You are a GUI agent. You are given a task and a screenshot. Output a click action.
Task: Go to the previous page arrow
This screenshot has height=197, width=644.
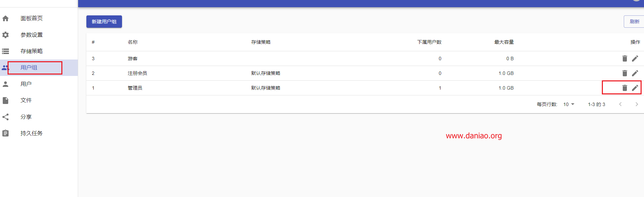point(620,104)
